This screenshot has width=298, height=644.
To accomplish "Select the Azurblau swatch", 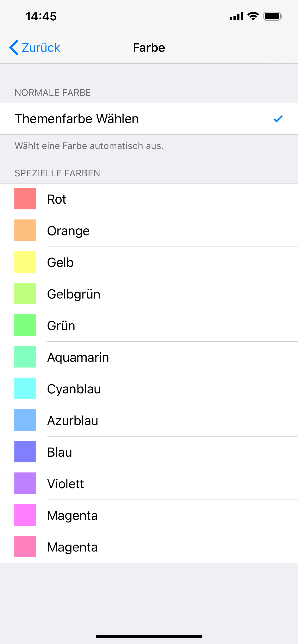I will [25, 420].
